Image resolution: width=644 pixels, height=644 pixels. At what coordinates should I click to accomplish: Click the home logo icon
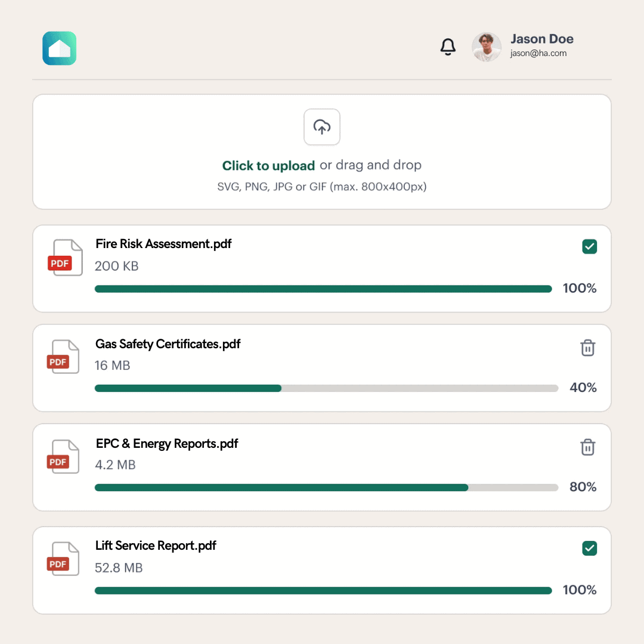[60, 48]
